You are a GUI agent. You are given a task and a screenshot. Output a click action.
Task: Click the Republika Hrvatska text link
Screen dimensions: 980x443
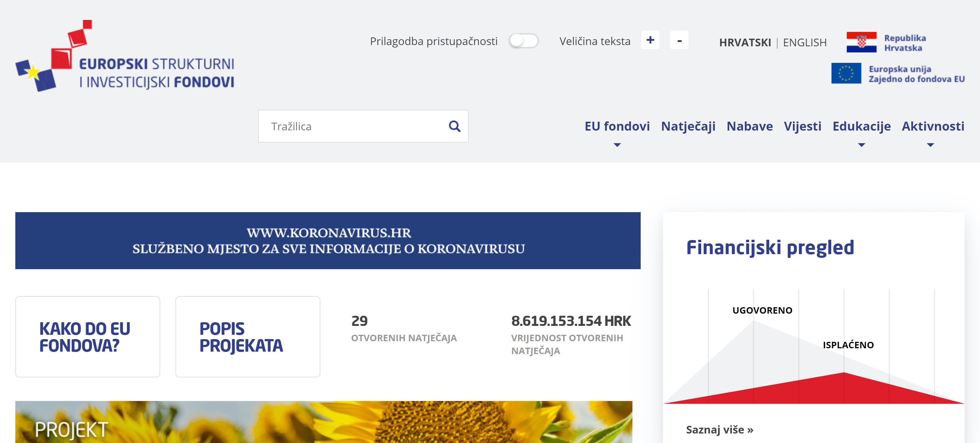pos(905,43)
